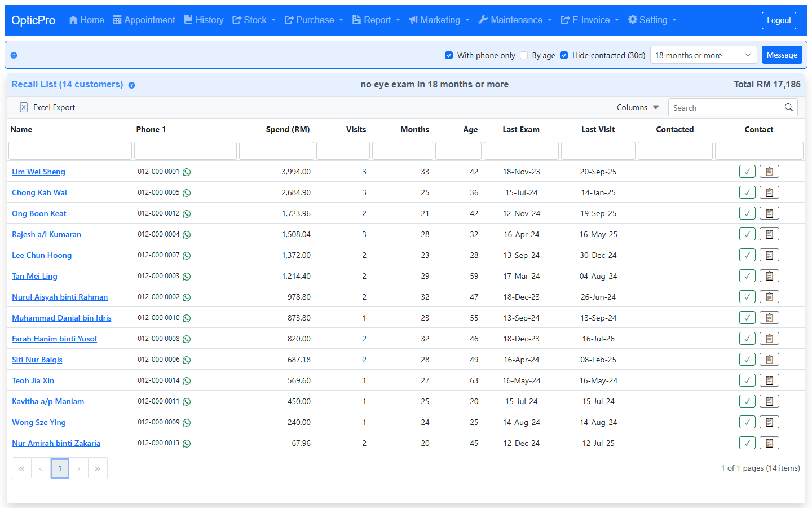Click WhatsApp icon beside 012-000 0005
This screenshot has width=812, height=508.
pos(187,193)
